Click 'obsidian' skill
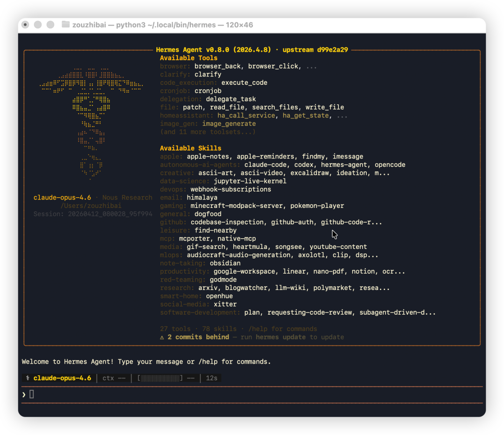Screen dimensions: 504x435 (225, 263)
